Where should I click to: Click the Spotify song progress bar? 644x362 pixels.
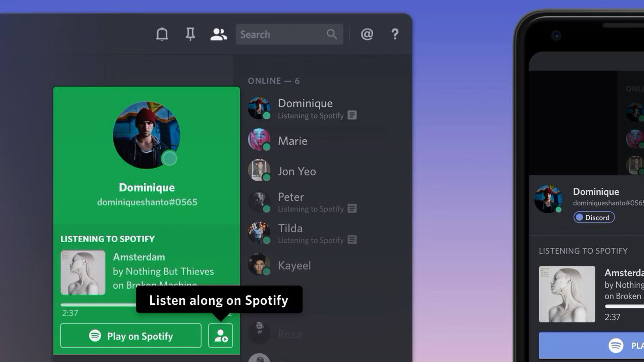98,305
